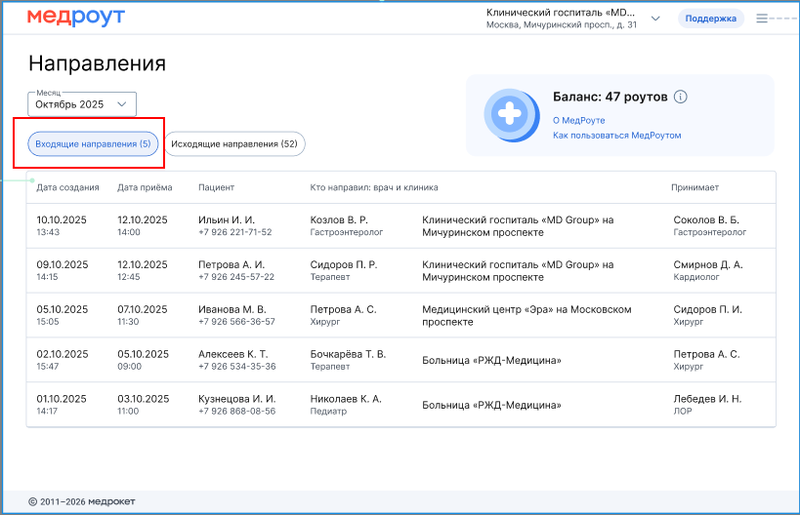Open the О МедРоуте link

579,120
